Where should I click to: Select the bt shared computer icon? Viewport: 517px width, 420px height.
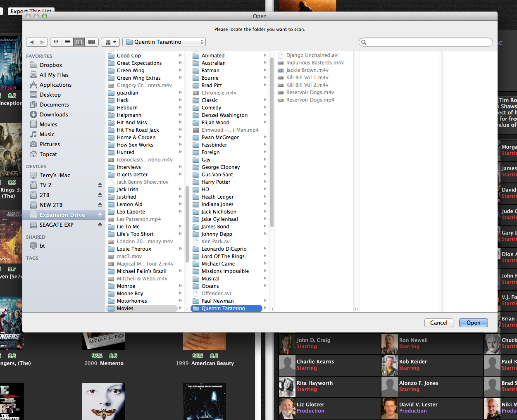pos(33,246)
